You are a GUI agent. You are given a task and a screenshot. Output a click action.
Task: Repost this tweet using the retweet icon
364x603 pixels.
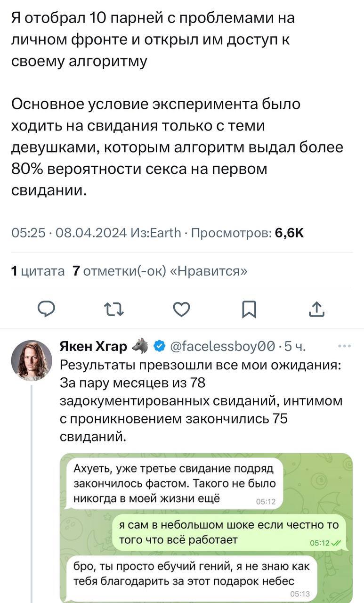pos(113,309)
